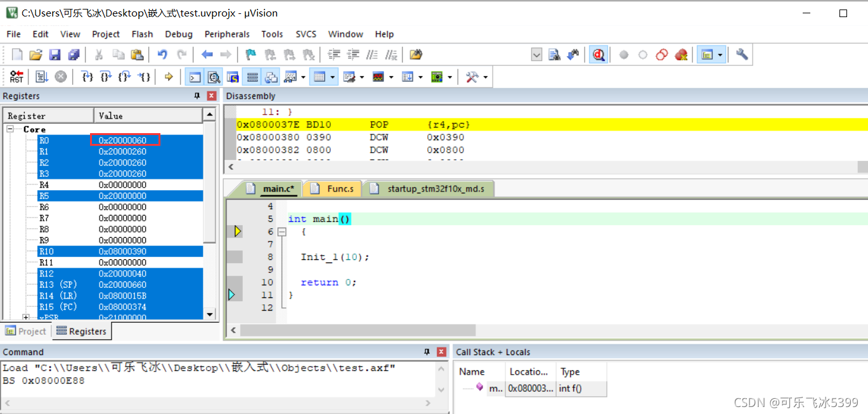Sort by the Value column header in Registers
Screen dimensions: 868x414
[148, 115]
